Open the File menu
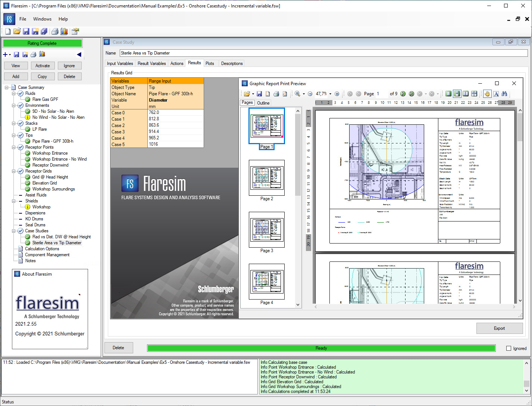This screenshot has height=406, width=532. click(23, 19)
